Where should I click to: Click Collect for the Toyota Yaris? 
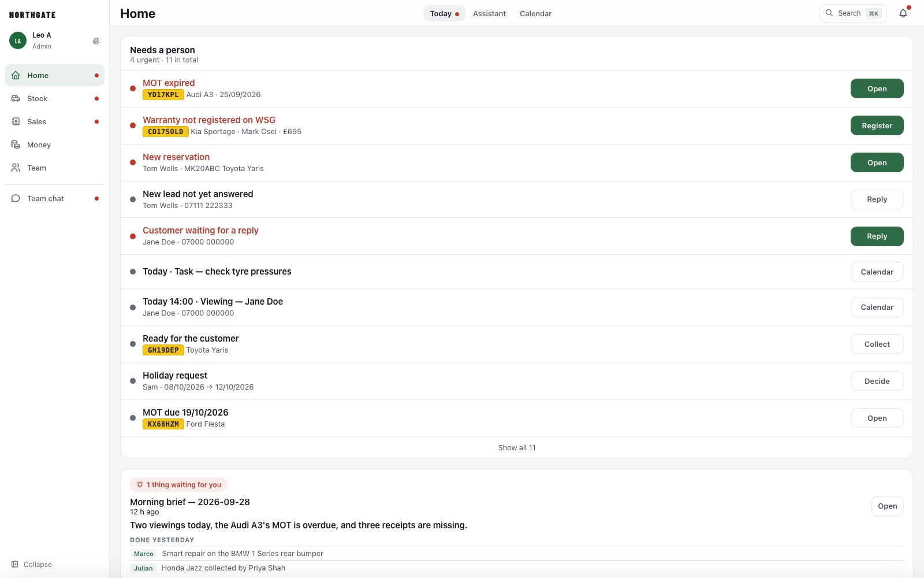(x=877, y=344)
